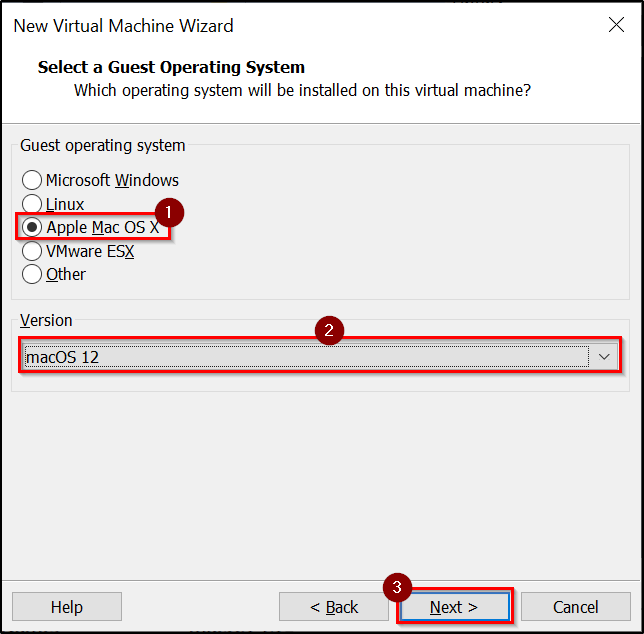Cancel the New Virtual Machine Wizard

click(x=575, y=606)
